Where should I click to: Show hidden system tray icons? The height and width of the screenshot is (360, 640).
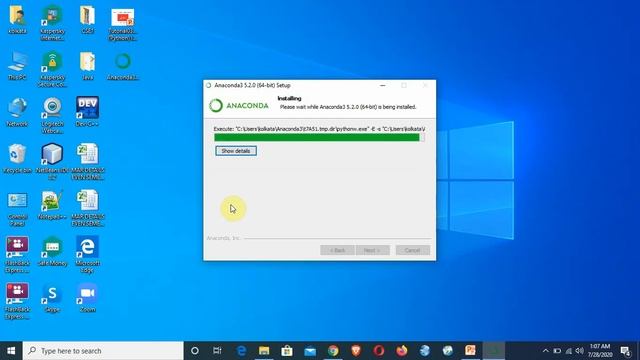pyautogui.click(x=546, y=351)
